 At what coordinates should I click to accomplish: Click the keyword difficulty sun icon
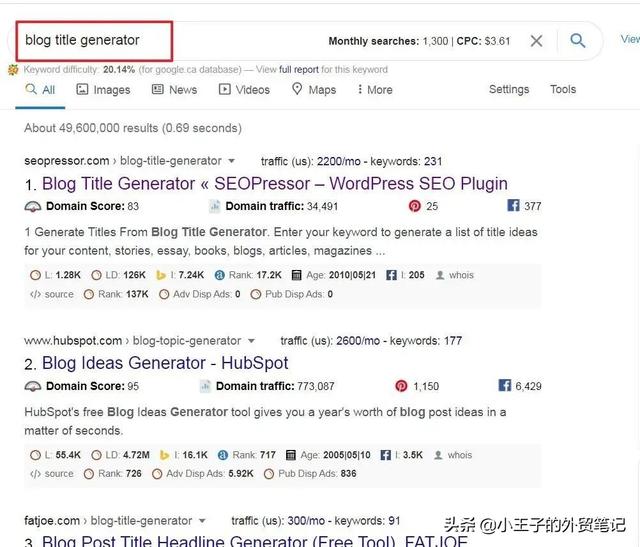click(13, 70)
